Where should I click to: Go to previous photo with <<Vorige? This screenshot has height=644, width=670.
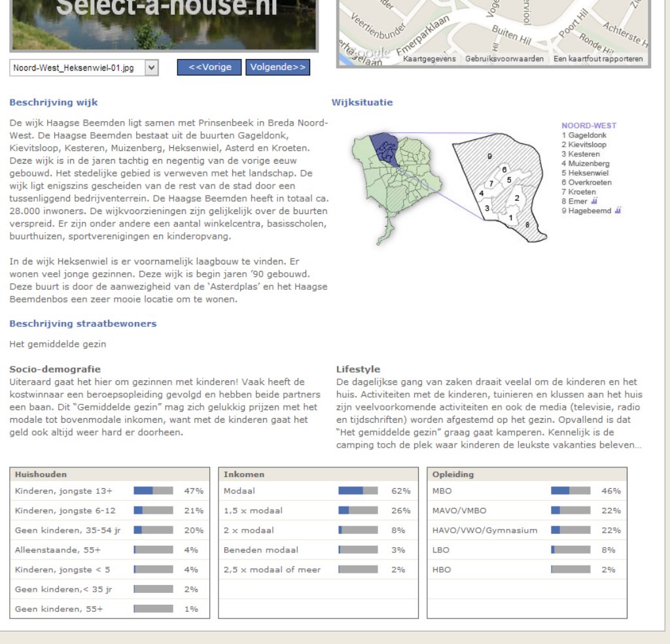(209, 67)
